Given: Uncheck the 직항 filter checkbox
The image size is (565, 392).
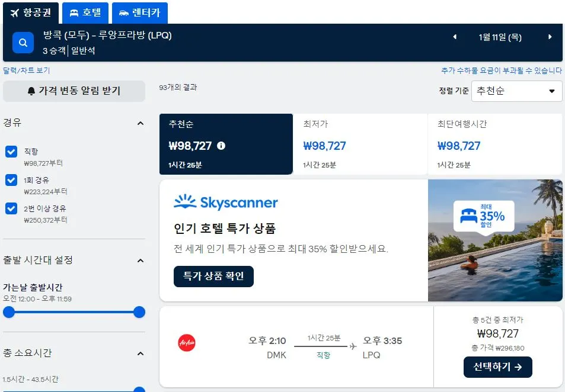Looking at the screenshot, I should tap(11, 152).
